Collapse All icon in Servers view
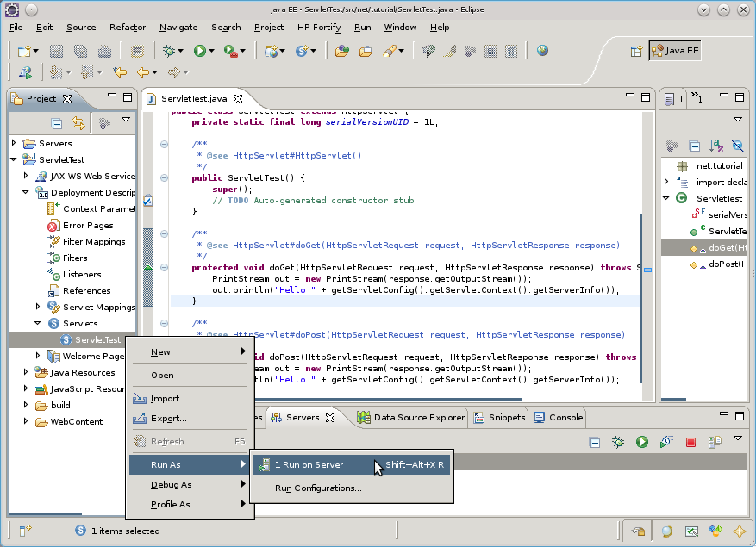The width and height of the screenshot is (756, 547). point(595,443)
